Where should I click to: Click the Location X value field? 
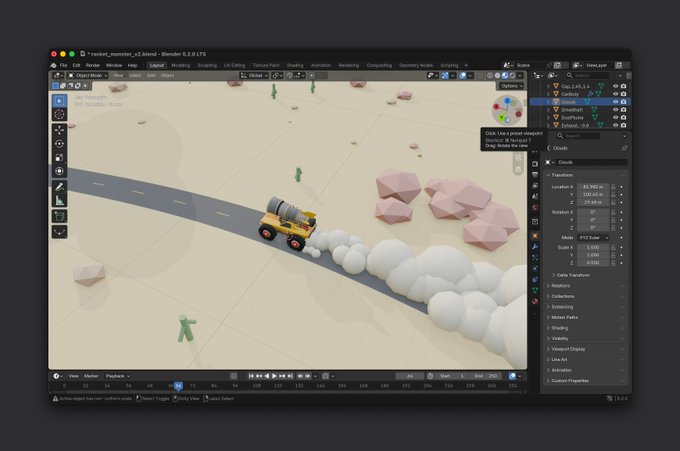[593, 187]
